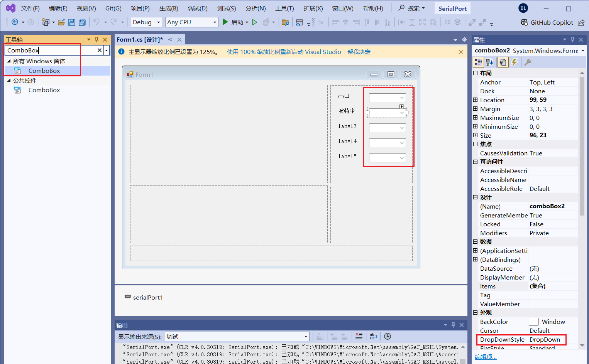Clear the toolbox search text with X
Screen dimensions: 589x364
100,50
